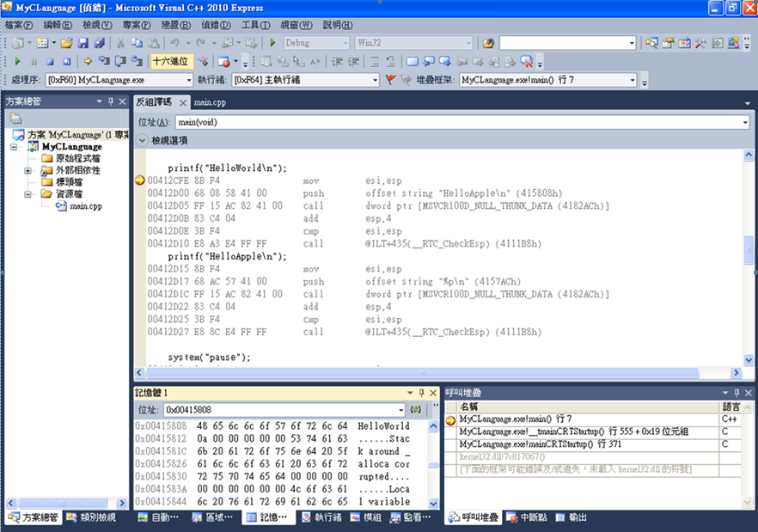
Task: Click the disassembly horizontal scrollbar
Action: pyautogui.click(x=422, y=372)
